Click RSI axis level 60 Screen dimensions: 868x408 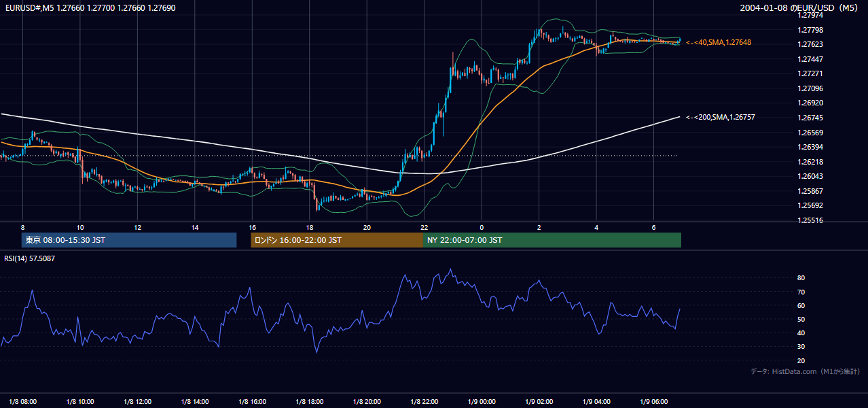click(x=801, y=305)
